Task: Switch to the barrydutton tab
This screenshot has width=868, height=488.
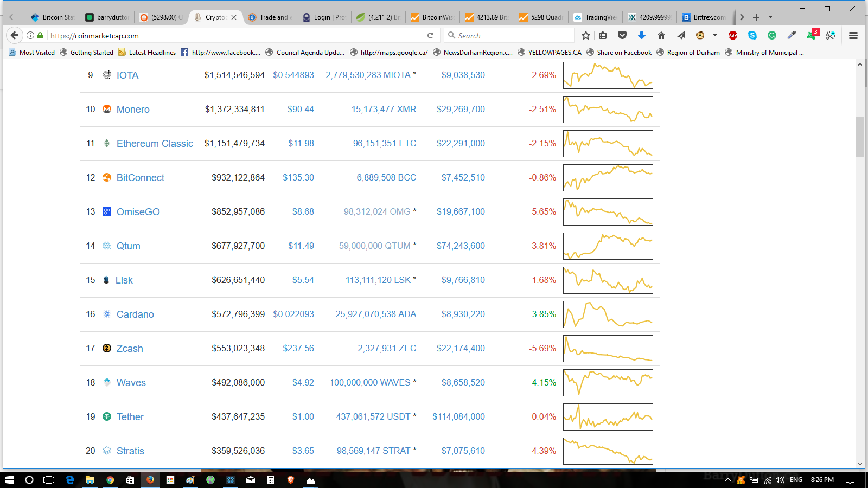Action: click(107, 17)
